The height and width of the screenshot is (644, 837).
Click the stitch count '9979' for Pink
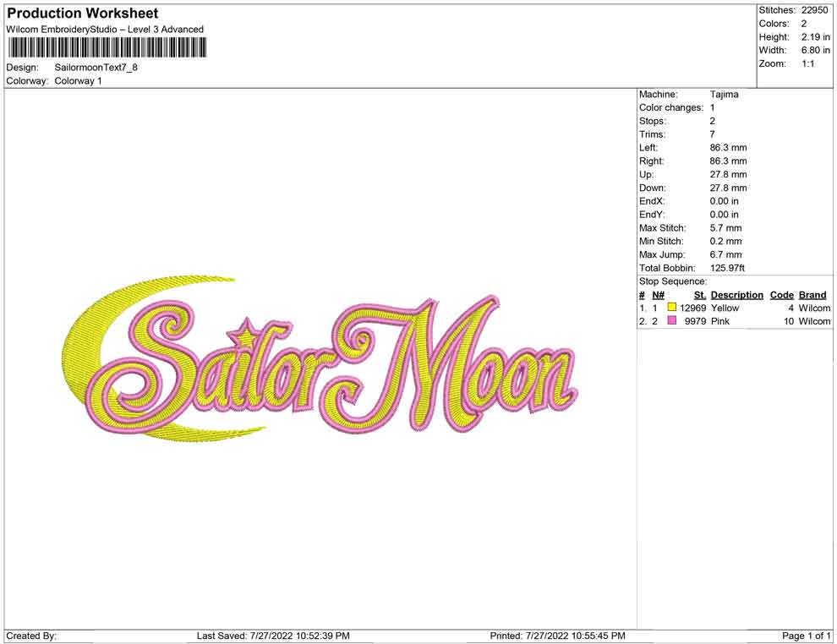coord(696,321)
